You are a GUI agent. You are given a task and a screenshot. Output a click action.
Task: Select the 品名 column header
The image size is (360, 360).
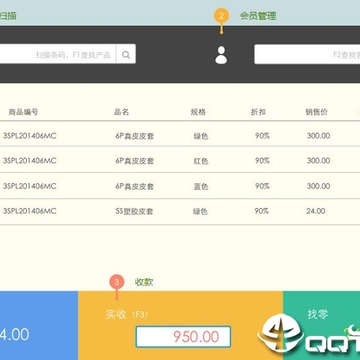click(121, 112)
